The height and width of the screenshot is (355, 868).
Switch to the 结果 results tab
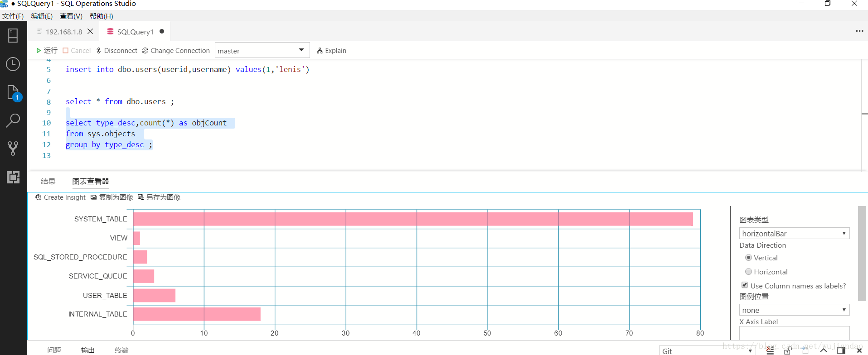pyautogui.click(x=48, y=181)
